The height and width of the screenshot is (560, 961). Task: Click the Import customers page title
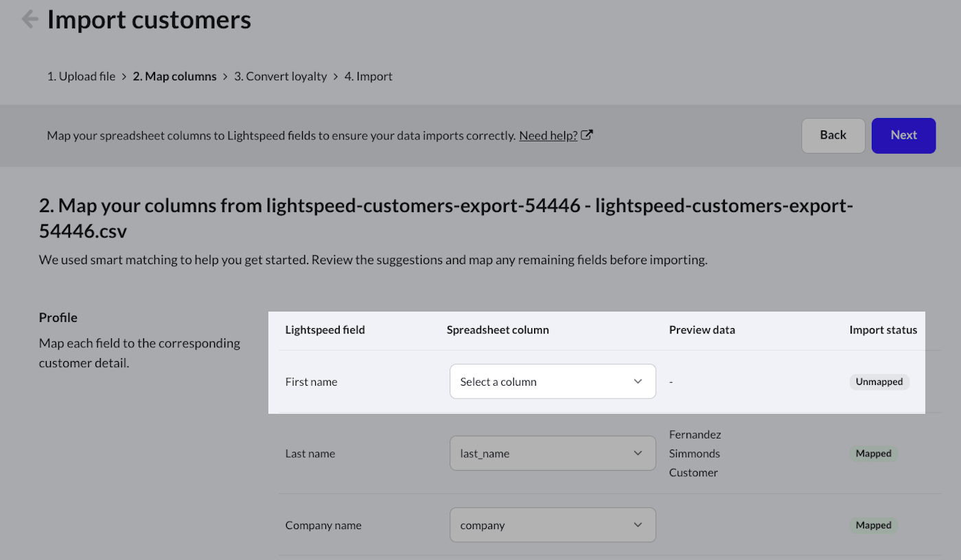(149, 19)
